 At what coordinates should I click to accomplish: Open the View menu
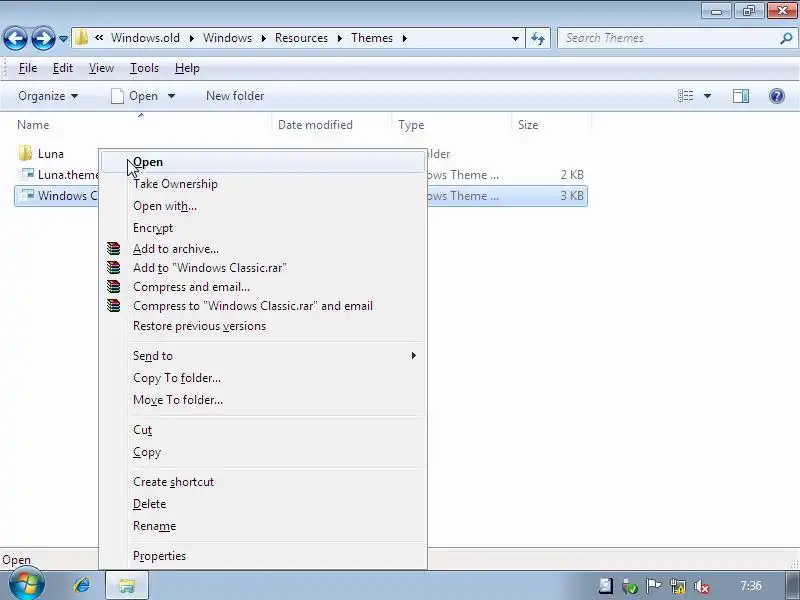click(x=101, y=68)
